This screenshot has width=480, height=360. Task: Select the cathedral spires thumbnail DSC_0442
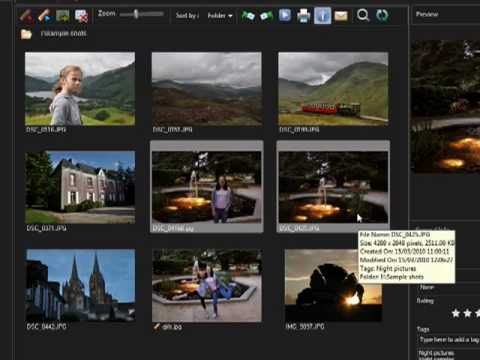click(81, 285)
